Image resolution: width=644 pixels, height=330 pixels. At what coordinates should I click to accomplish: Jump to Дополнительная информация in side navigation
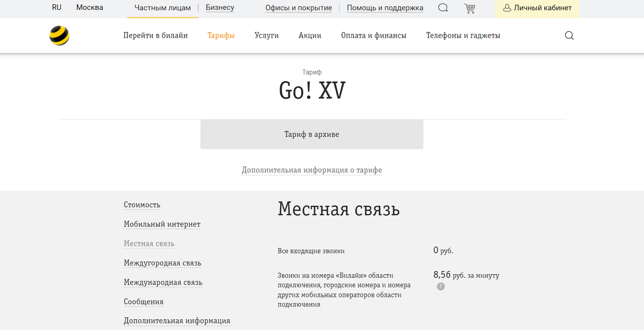(177, 321)
